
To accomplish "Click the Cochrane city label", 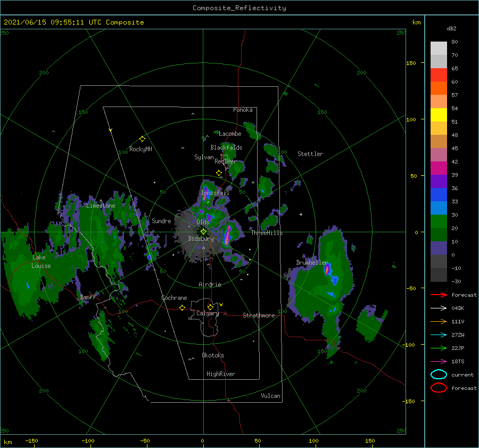I will click(174, 298).
